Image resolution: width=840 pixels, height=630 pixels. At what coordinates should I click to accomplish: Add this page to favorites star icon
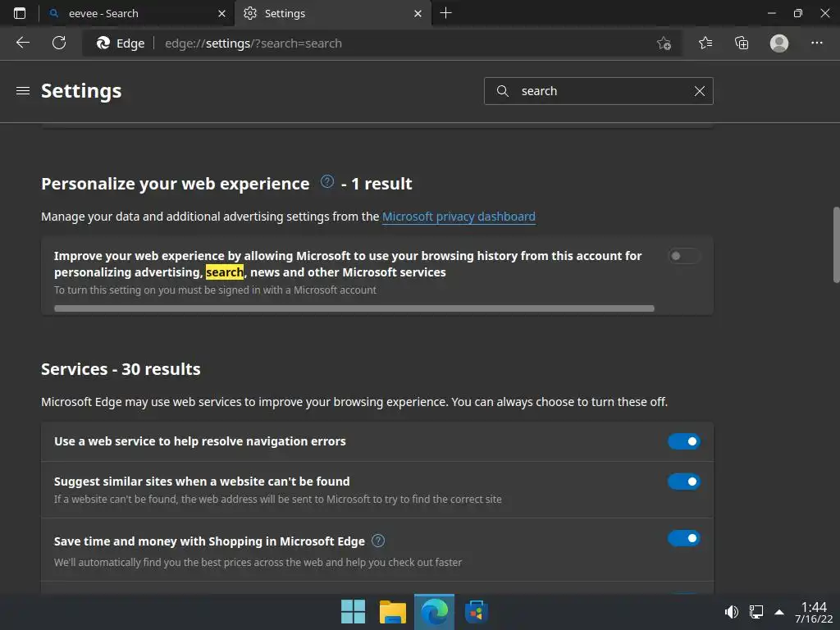click(x=664, y=43)
